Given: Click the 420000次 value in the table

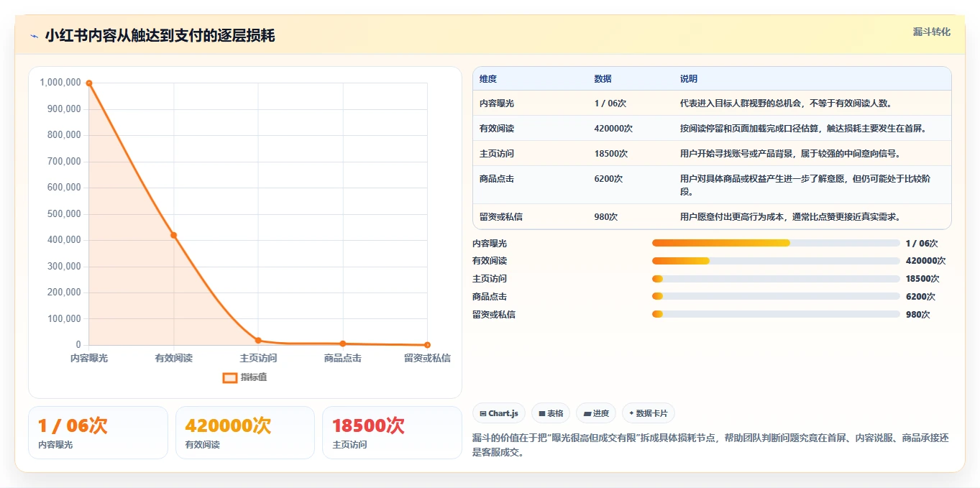Looking at the screenshot, I should (613, 129).
